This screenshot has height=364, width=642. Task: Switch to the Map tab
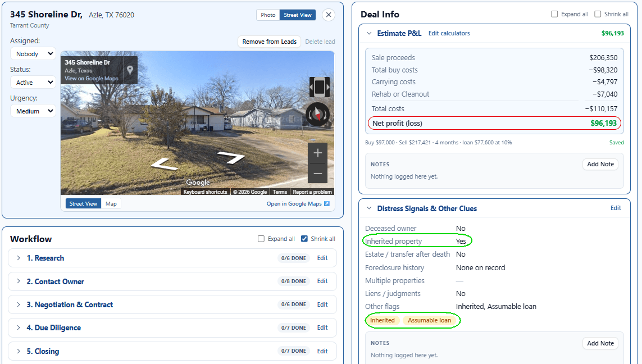tap(111, 203)
